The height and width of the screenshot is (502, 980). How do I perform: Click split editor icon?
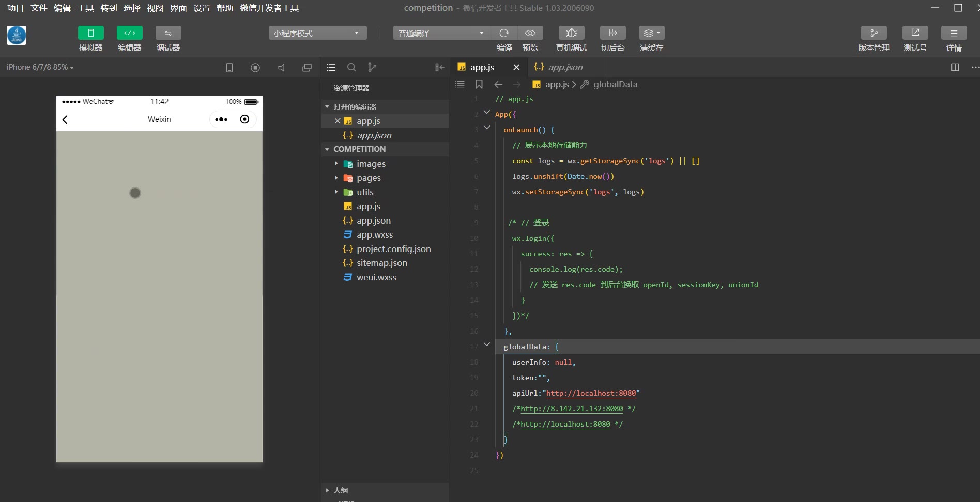(955, 67)
